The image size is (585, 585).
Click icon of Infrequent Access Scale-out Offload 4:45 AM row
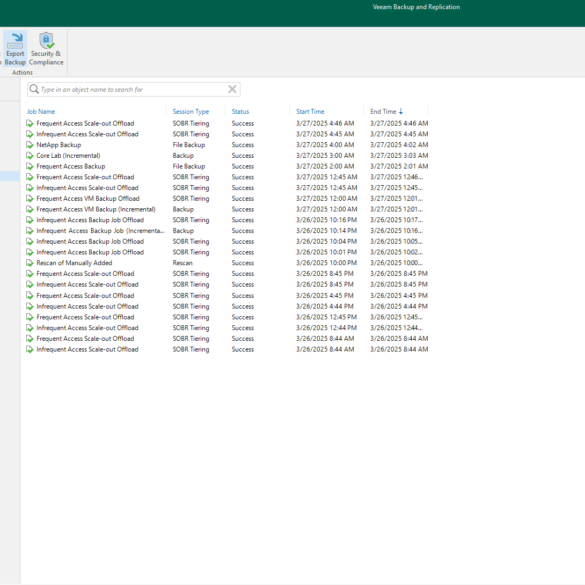[30, 134]
